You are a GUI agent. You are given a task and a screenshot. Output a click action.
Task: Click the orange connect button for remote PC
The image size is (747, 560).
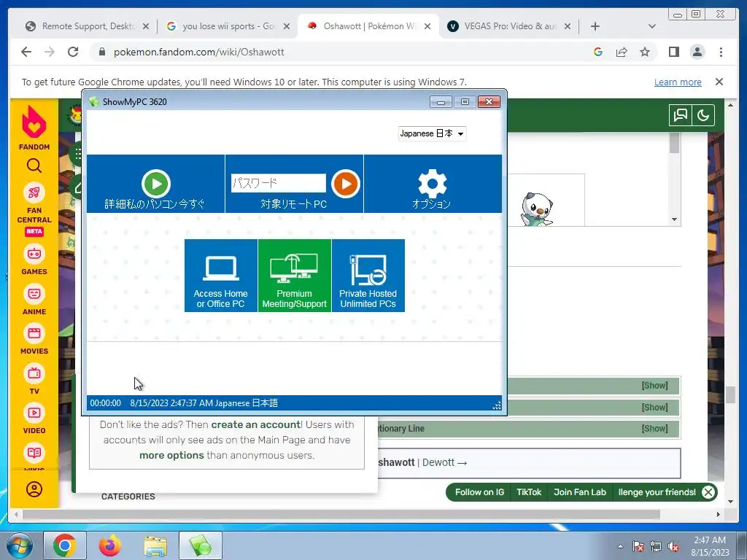click(345, 183)
